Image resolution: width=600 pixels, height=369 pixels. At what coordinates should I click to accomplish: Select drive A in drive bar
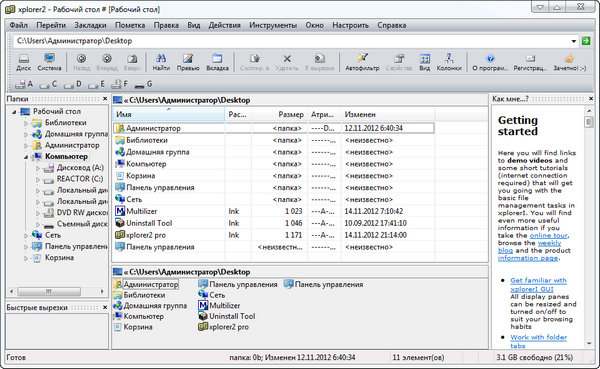tap(24, 84)
